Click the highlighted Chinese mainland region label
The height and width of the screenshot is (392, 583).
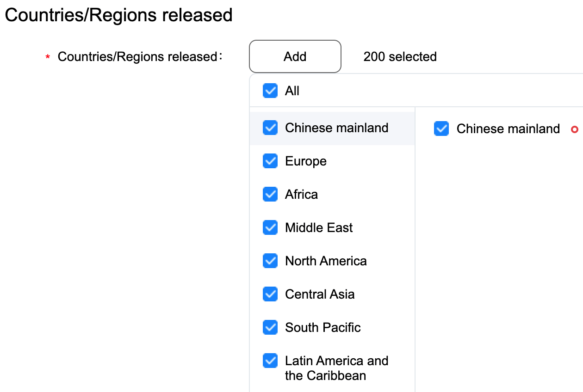click(x=336, y=128)
